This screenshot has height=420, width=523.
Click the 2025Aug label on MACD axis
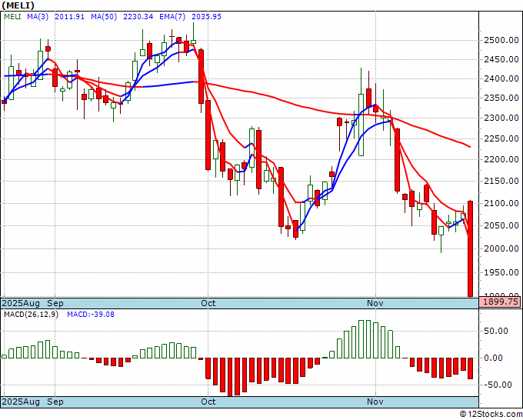tap(21, 402)
